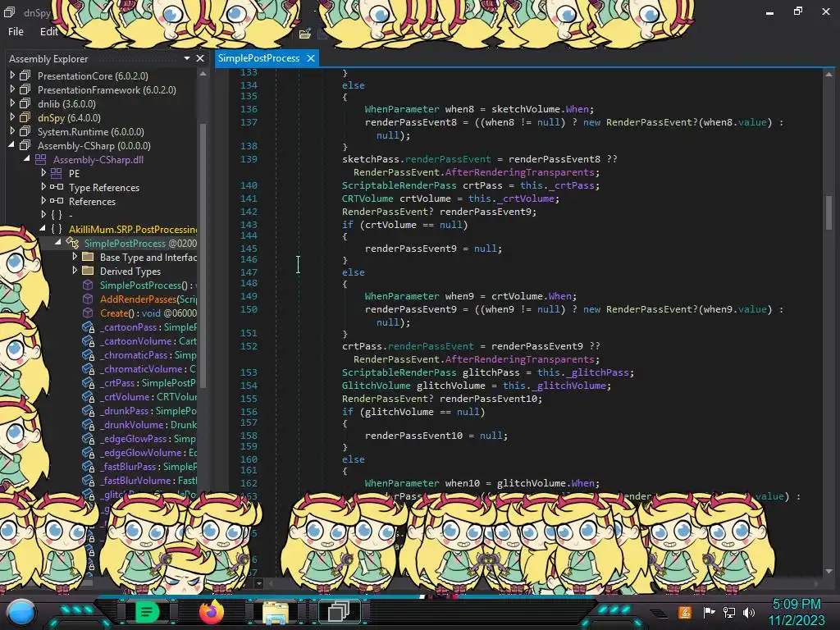Click the Action Center flag tray icon

pyautogui.click(x=710, y=612)
